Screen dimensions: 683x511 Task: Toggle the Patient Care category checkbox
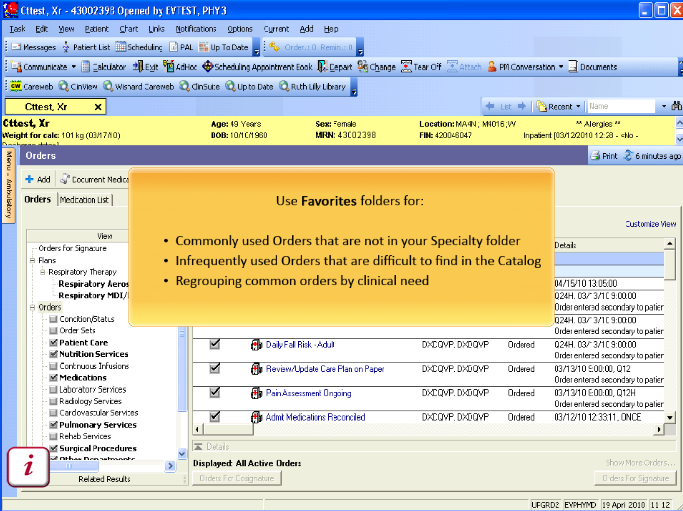click(x=52, y=342)
